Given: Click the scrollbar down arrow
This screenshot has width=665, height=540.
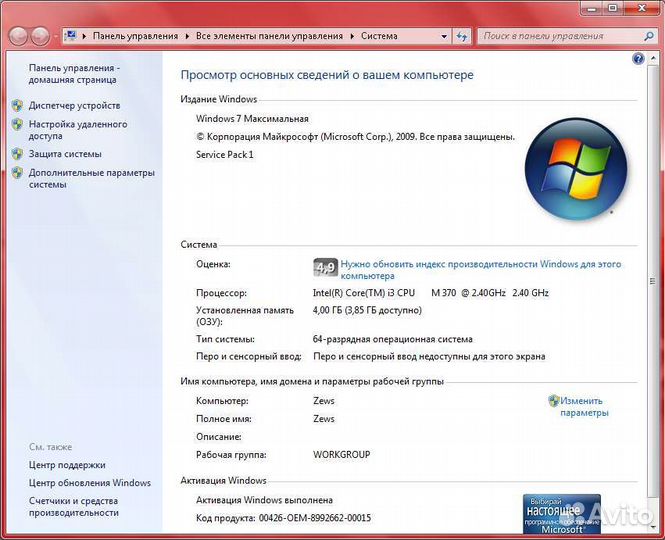Looking at the screenshot, I should click(x=652, y=527).
